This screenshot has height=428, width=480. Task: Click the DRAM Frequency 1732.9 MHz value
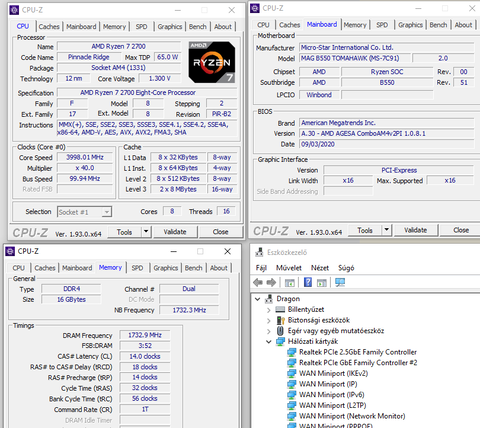[145, 335]
